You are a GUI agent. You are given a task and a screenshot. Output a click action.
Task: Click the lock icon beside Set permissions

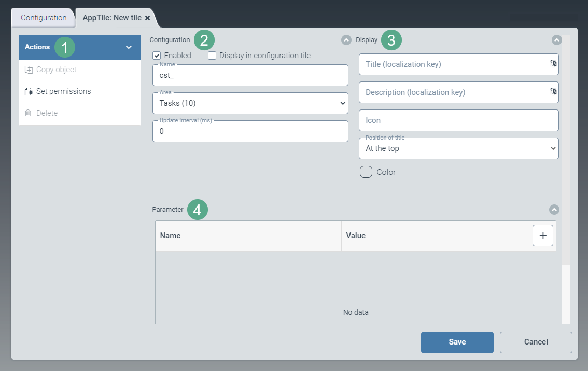(x=29, y=91)
